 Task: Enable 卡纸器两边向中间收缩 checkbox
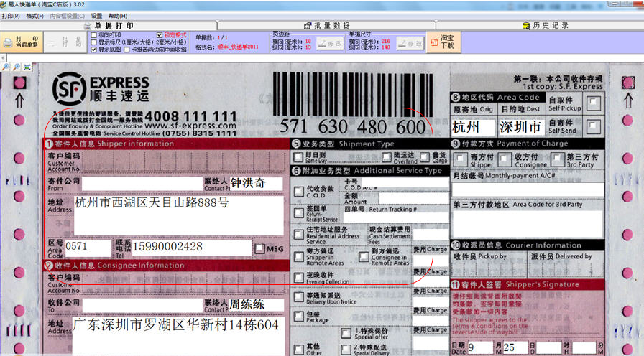tap(126, 50)
